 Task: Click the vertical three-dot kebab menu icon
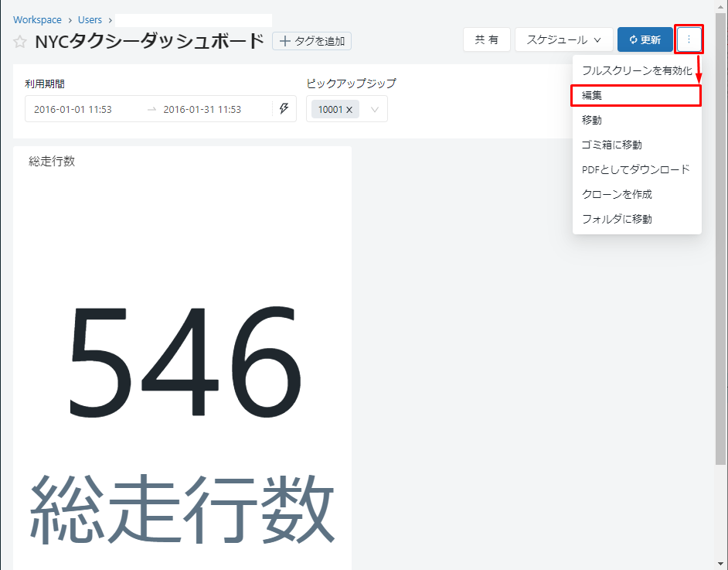tap(689, 39)
